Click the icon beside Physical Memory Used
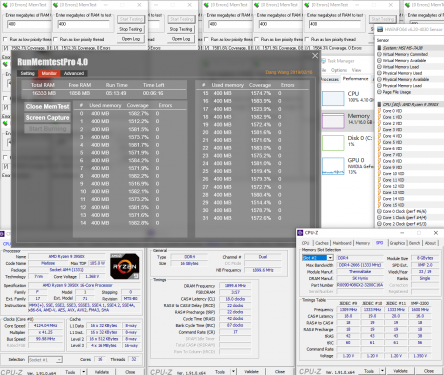 coord(379,73)
